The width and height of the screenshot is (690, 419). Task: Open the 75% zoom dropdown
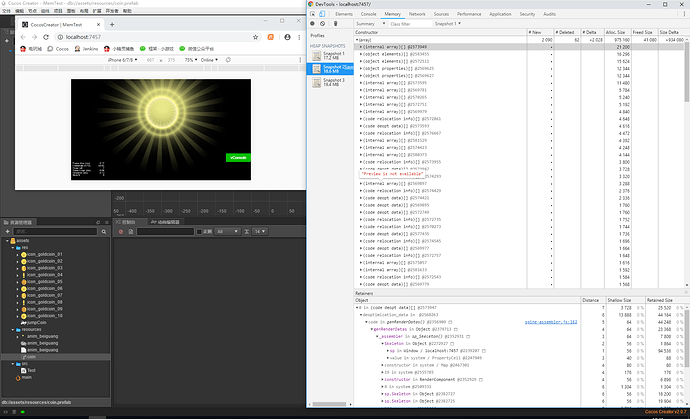tap(188, 60)
